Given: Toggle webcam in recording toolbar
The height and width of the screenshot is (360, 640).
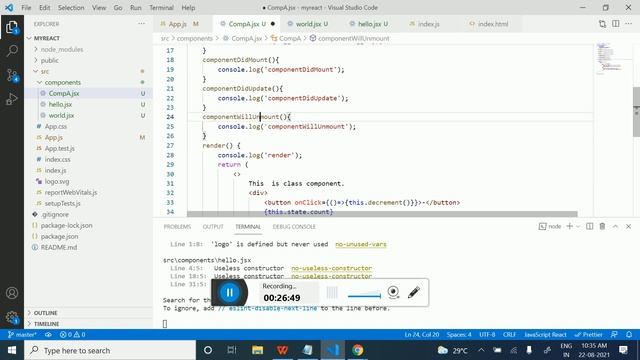Looking at the screenshot, I should tap(393, 292).
